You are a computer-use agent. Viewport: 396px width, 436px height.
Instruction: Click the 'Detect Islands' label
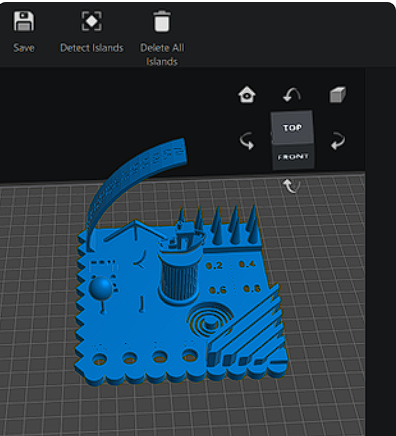[x=92, y=48]
